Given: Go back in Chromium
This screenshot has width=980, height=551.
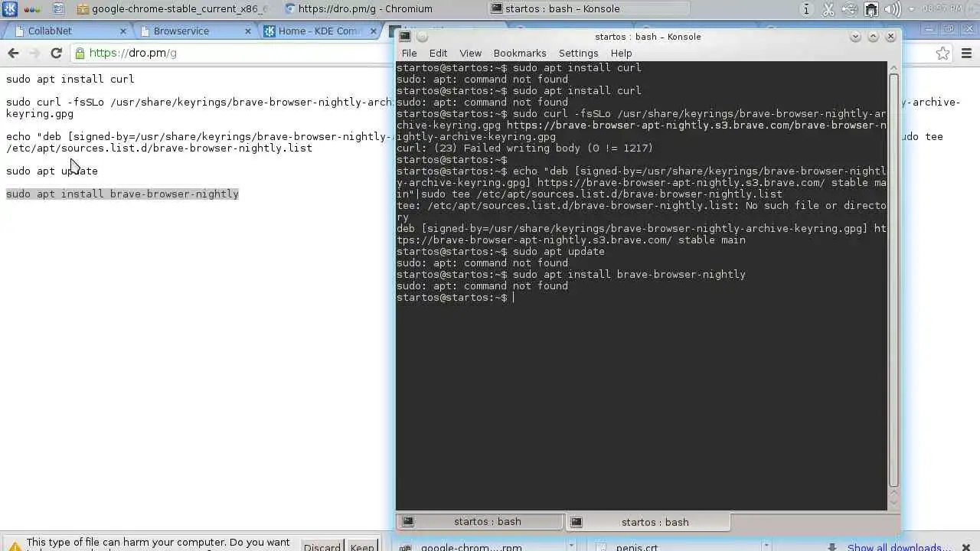Looking at the screenshot, I should tap(13, 53).
